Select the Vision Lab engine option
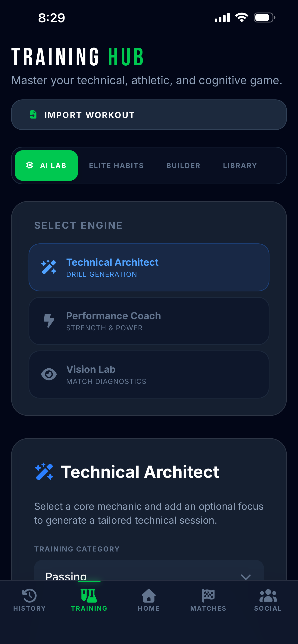This screenshot has width=298, height=644. (x=149, y=374)
